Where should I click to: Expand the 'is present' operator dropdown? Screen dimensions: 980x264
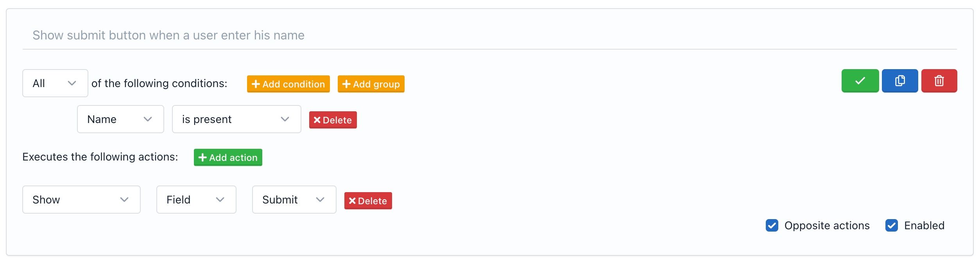[236, 119]
